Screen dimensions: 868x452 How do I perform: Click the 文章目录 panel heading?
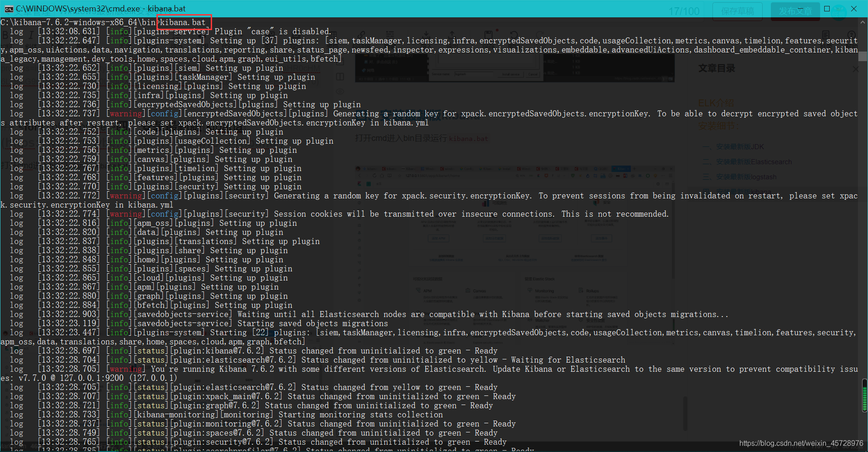click(x=717, y=68)
